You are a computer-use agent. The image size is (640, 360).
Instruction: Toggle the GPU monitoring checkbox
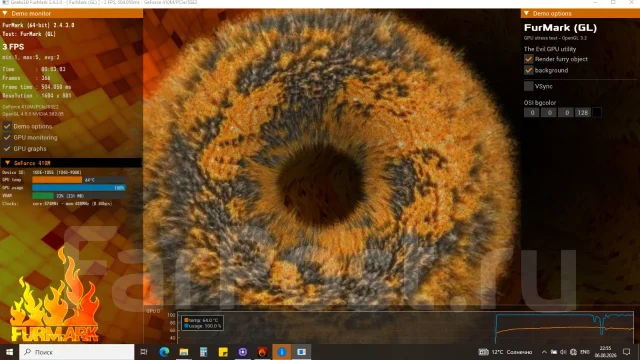point(7,138)
